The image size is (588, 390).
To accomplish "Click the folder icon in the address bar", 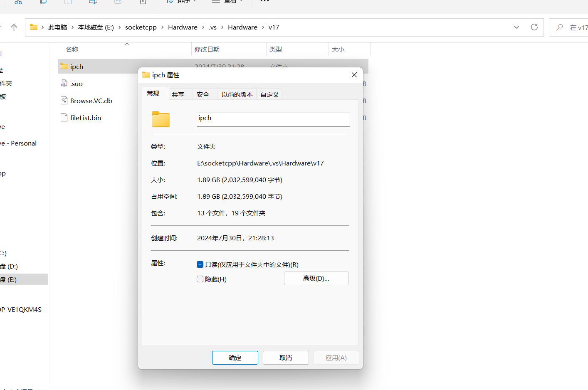I will pos(34,27).
